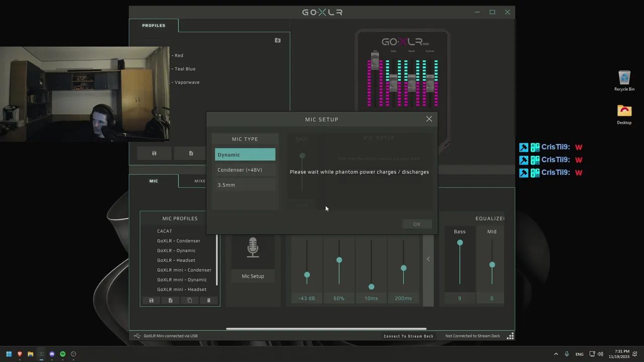
Task: Select the Teal Blue profile
Action: pyautogui.click(x=185, y=69)
